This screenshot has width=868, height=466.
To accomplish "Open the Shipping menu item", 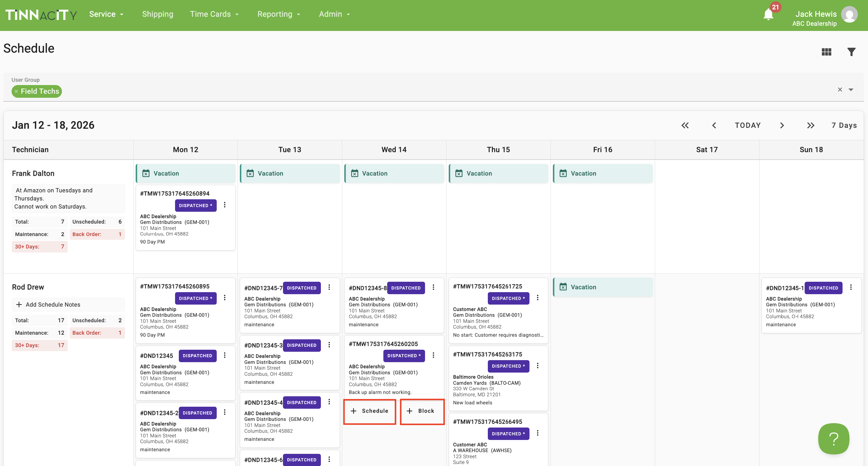I will tap(157, 14).
